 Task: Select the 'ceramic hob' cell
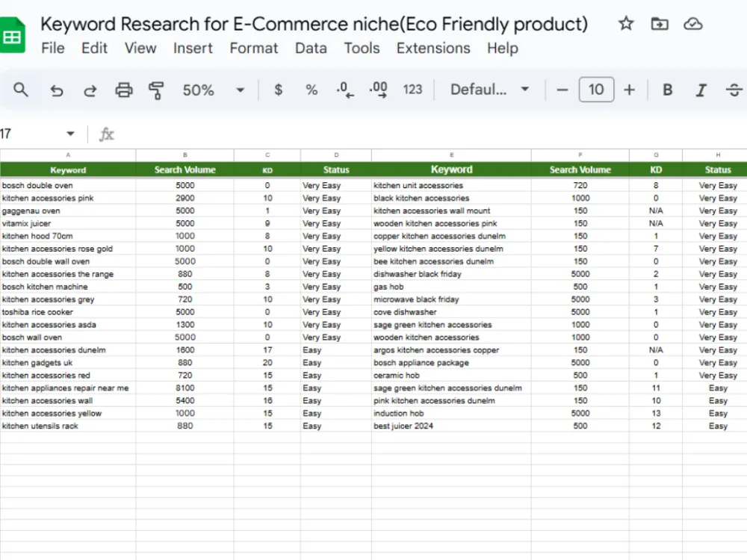point(452,376)
